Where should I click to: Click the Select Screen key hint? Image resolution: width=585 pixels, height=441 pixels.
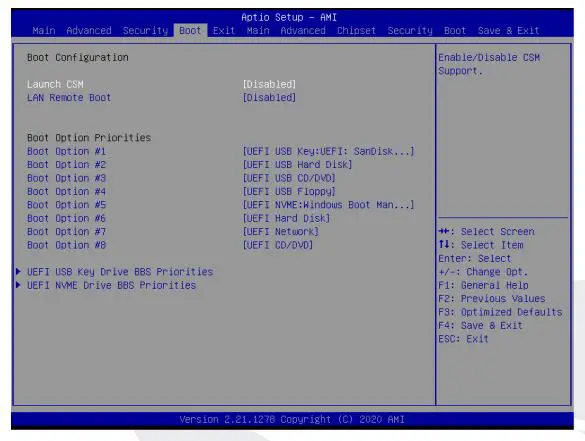pyautogui.click(x=487, y=232)
